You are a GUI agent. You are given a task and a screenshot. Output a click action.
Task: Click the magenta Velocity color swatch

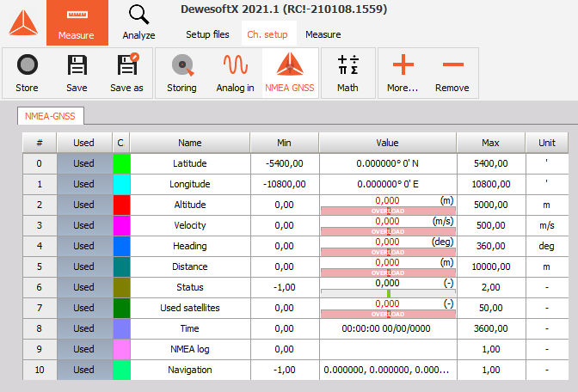(x=121, y=225)
